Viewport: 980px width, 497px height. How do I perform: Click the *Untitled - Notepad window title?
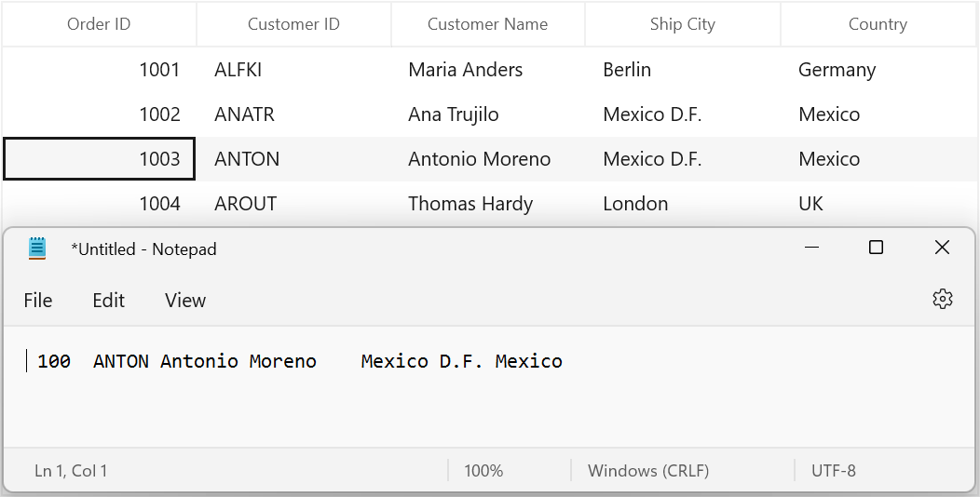click(143, 249)
